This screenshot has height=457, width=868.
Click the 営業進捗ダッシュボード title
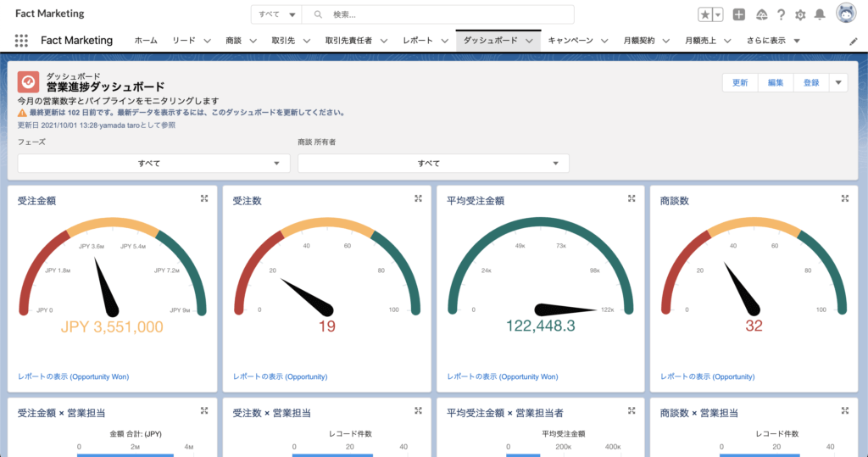tap(105, 87)
